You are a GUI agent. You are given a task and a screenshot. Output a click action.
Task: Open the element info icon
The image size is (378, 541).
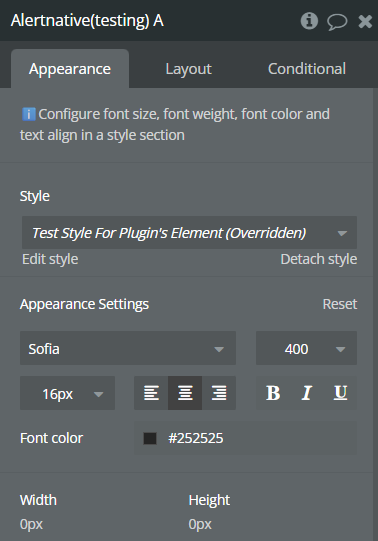click(309, 21)
